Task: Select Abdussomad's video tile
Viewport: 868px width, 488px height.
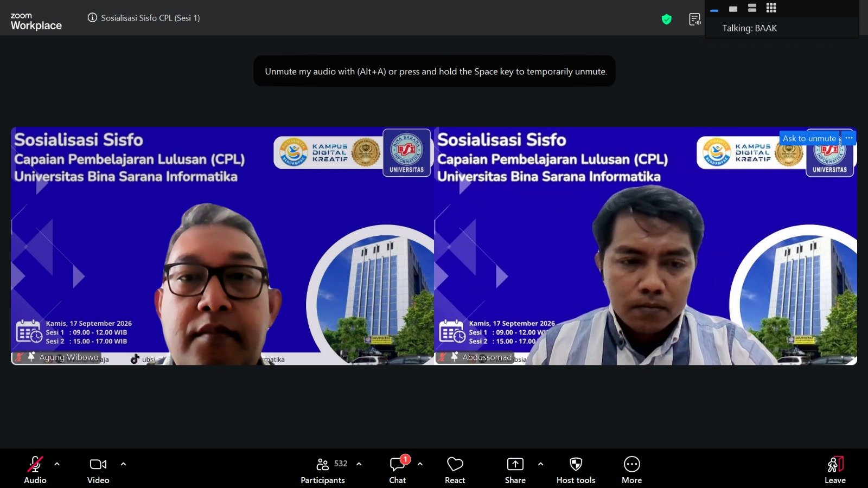Action: [646, 246]
